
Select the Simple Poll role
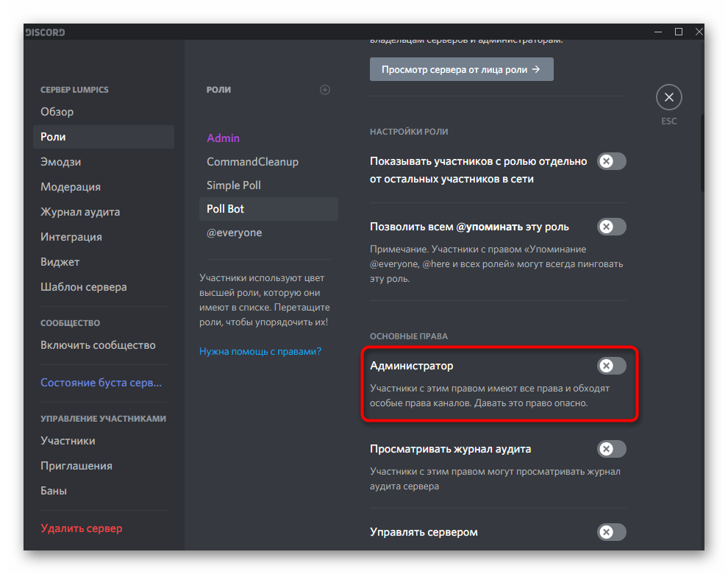(x=268, y=185)
